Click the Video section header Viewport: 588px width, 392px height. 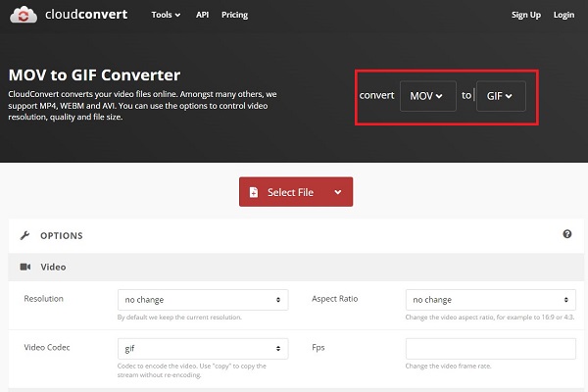(x=296, y=268)
